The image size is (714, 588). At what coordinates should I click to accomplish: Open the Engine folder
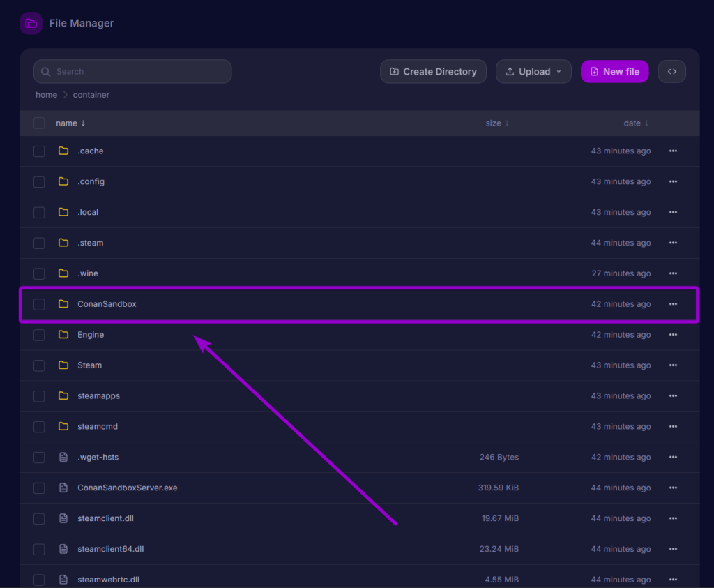click(91, 335)
